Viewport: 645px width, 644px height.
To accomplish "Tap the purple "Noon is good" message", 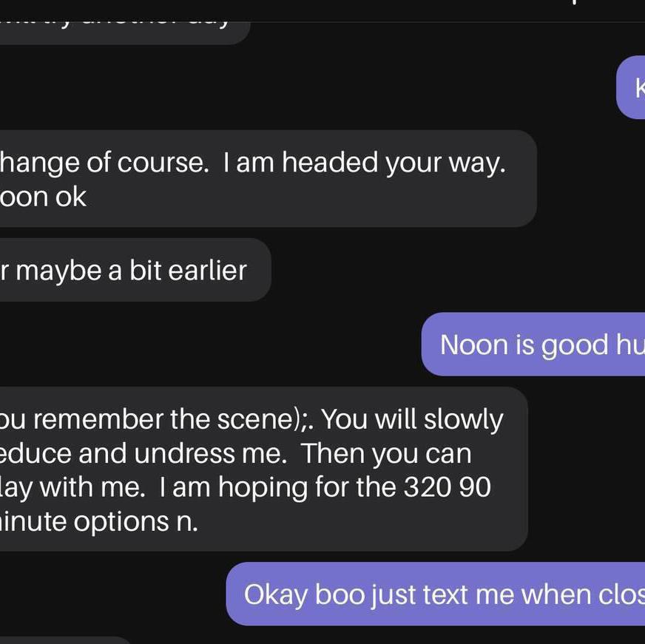I will (534, 345).
